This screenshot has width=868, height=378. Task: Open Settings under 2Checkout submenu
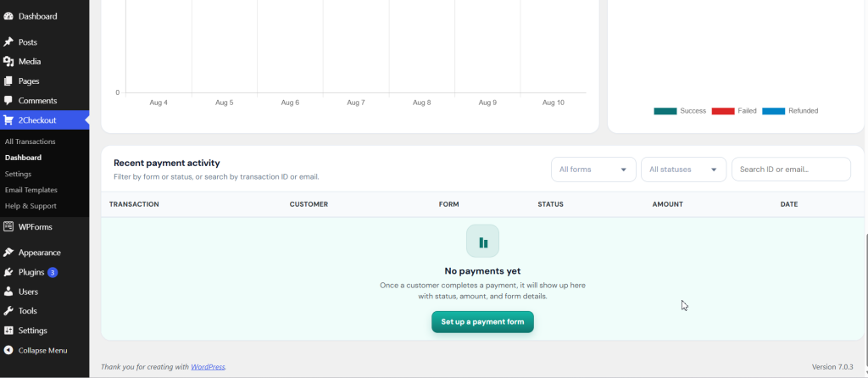tap(18, 174)
